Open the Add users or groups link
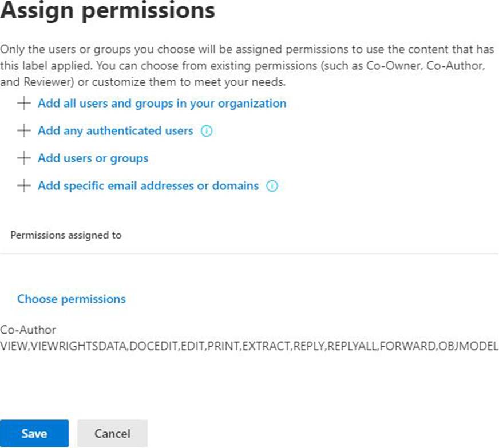The width and height of the screenshot is (499, 448). tap(93, 158)
